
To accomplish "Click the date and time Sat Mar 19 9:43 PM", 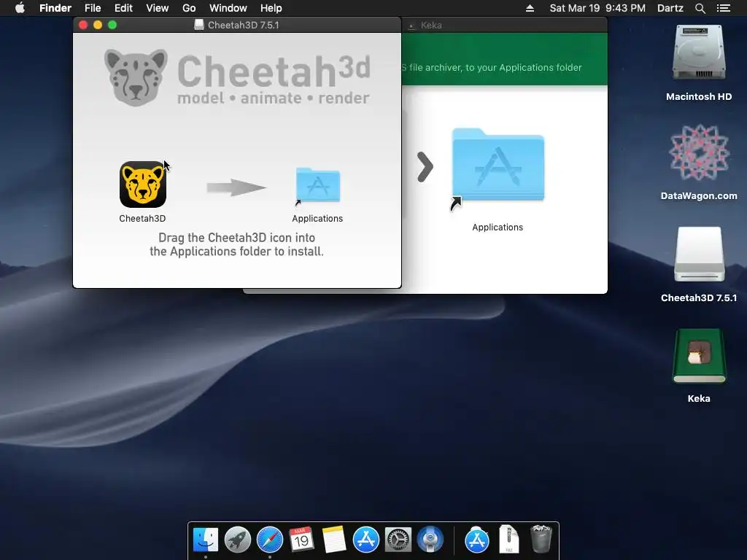I will (x=597, y=8).
